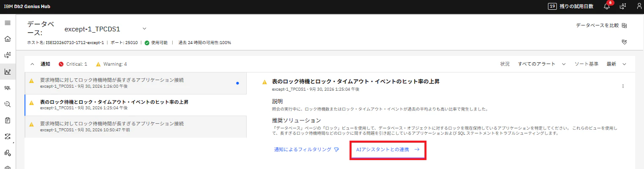Open the すべてのアラート status dropdown
This screenshot has width=644, height=169.
(542, 64)
